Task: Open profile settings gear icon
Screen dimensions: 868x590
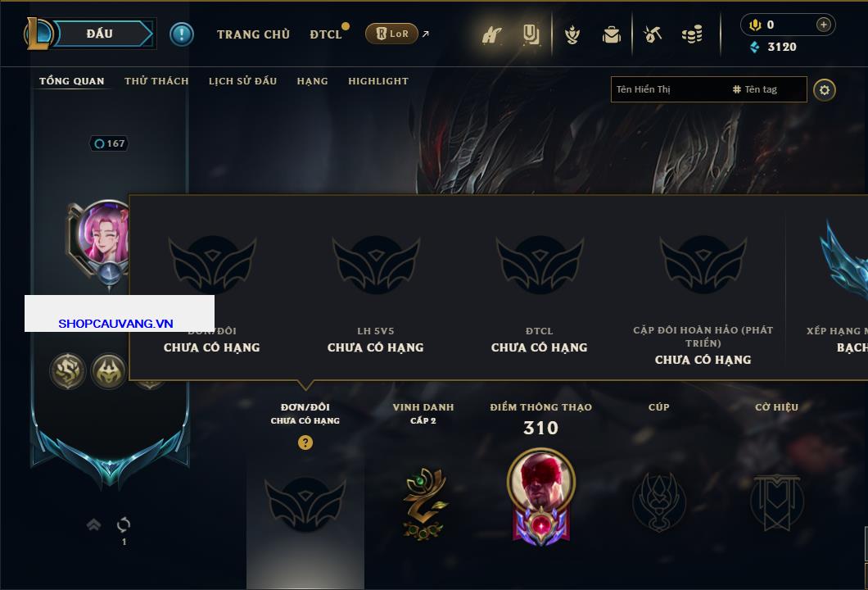Action: pos(825,90)
